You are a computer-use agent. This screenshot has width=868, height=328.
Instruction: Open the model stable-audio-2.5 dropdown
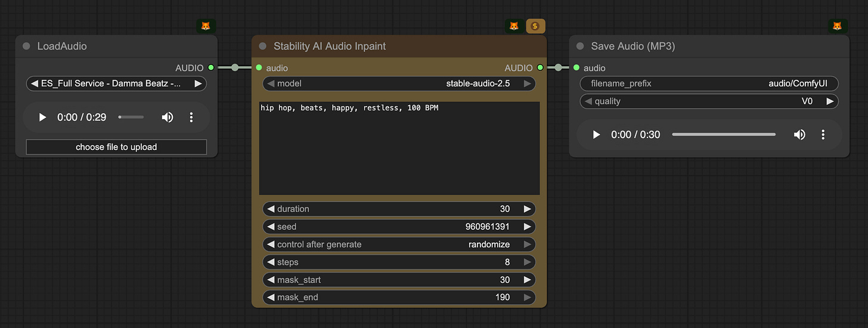399,84
